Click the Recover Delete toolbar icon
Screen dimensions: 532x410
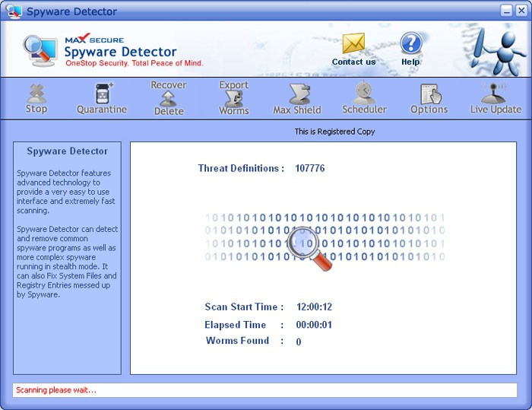pos(169,98)
